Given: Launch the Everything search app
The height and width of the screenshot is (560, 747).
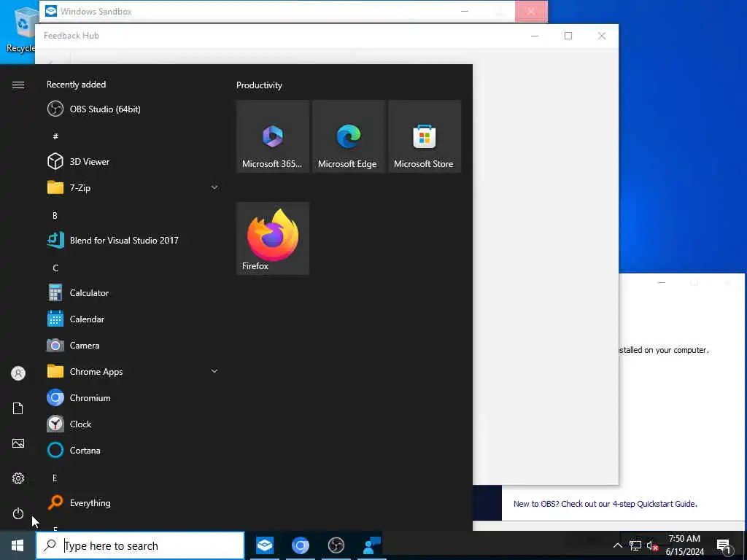Looking at the screenshot, I should coord(133,503).
